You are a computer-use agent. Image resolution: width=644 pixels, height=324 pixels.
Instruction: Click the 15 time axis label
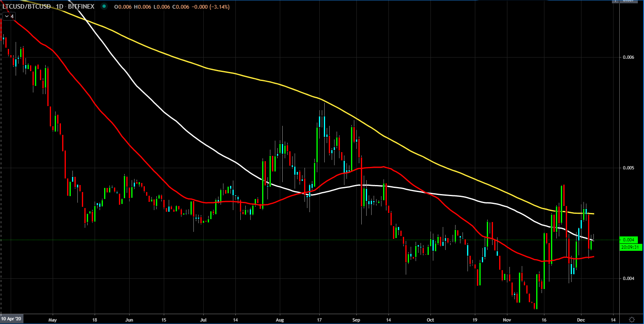(x=164, y=319)
